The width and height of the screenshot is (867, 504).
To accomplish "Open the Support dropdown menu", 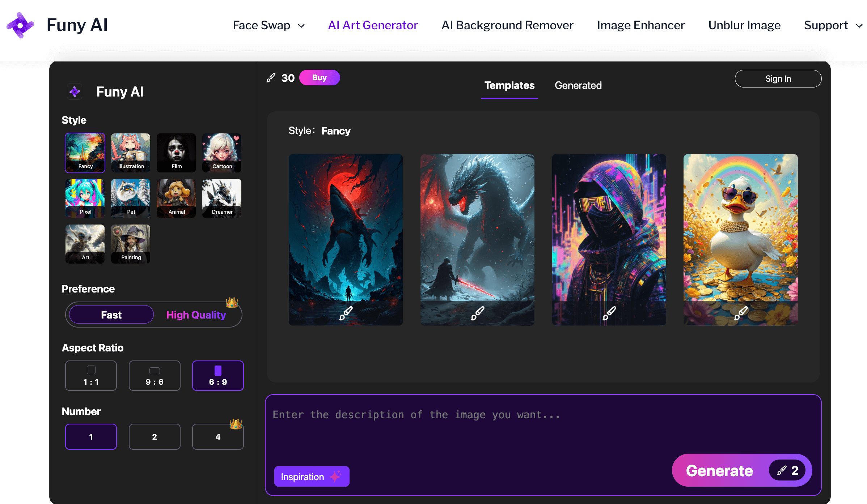I will tap(833, 25).
